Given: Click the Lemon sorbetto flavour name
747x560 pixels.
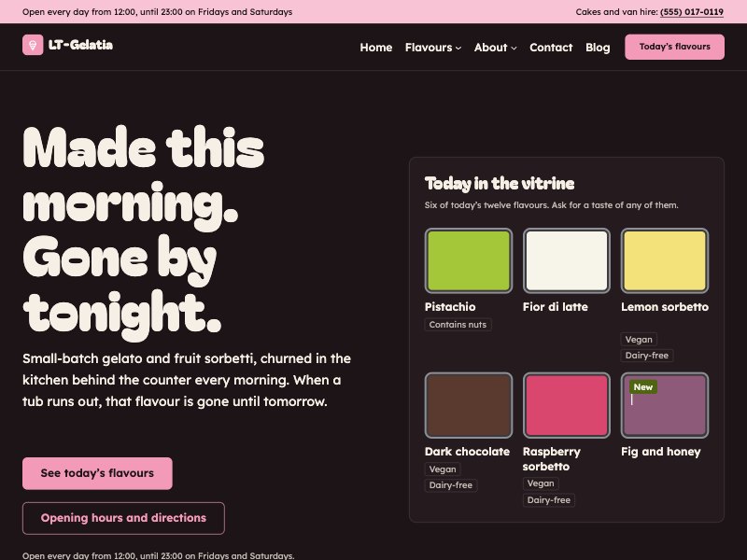Looking at the screenshot, I should tap(665, 307).
